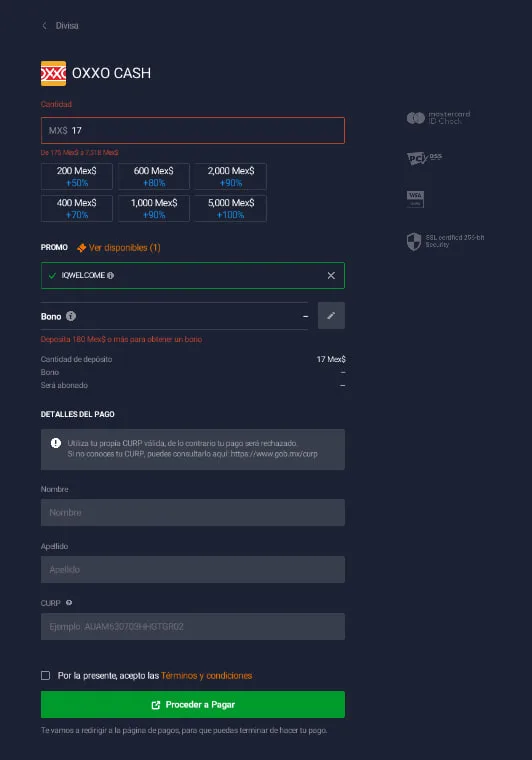The width and height of the screenshot is (532, 760).
Task: Check the accept terms checkbox
Action: [46, 675]
